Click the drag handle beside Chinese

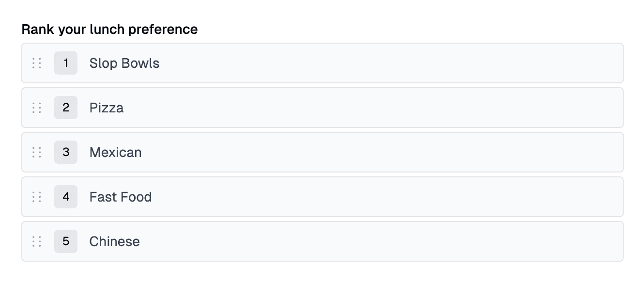tap(36, 241)
